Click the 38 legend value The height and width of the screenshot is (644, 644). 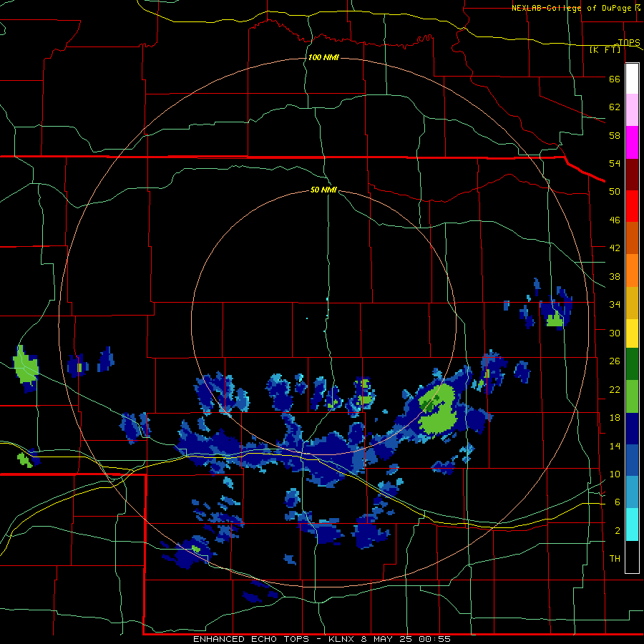click(x=615, y=276)
